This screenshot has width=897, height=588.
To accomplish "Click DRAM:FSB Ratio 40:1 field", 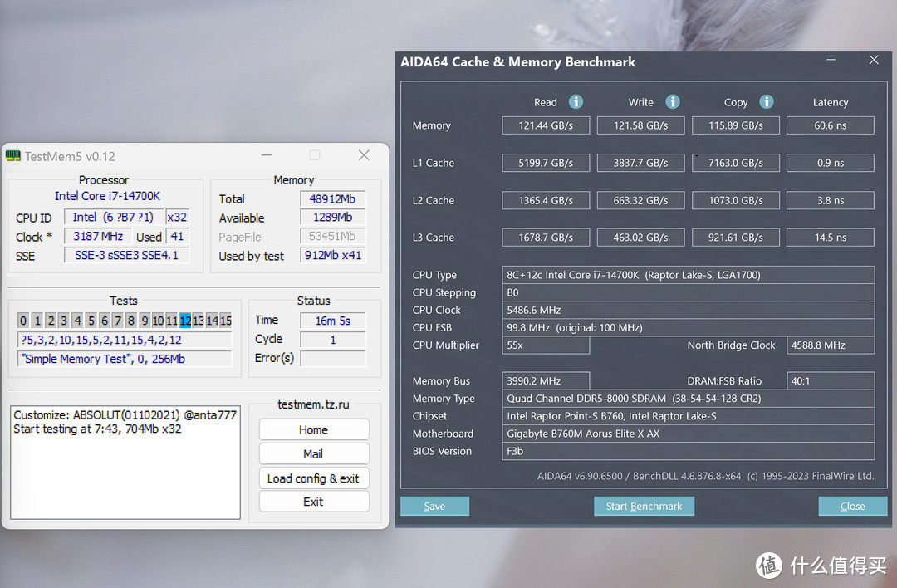I will coord(831,381).
